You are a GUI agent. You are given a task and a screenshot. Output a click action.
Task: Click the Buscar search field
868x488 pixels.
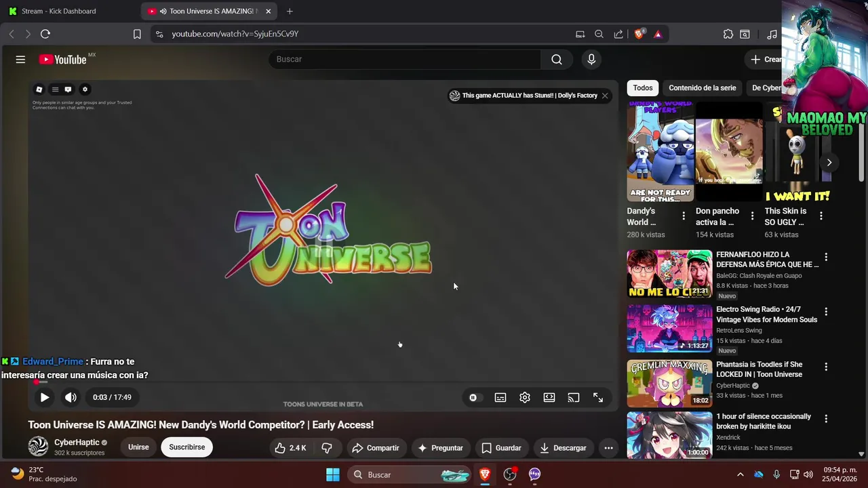coord(405,60)
